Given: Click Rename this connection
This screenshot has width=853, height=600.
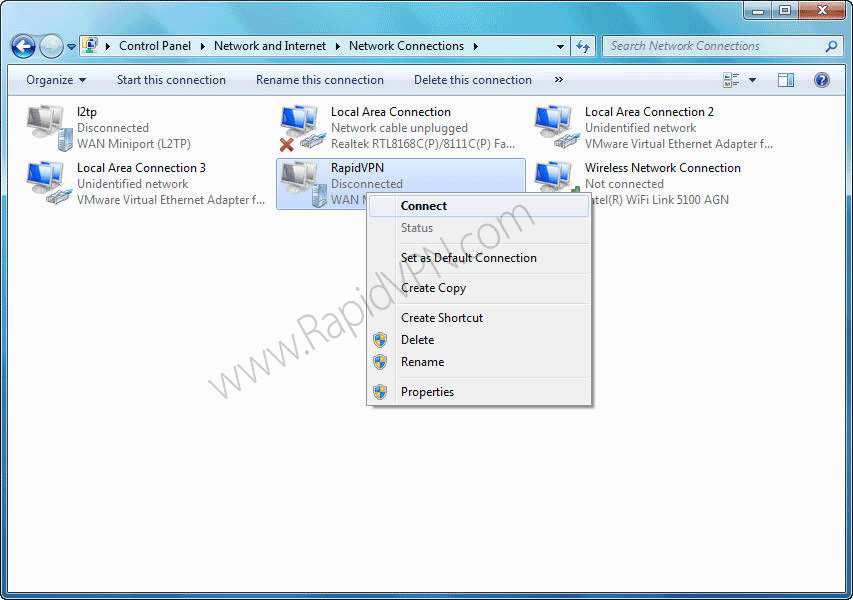Looking at the screenshot, I should [x=320, y=80].
